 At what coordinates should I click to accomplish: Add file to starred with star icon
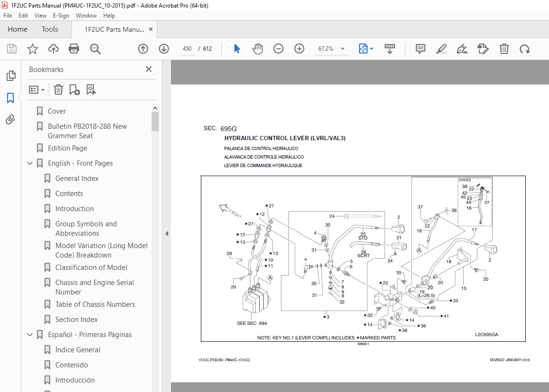pyautogui.click(x=32, y=49)
